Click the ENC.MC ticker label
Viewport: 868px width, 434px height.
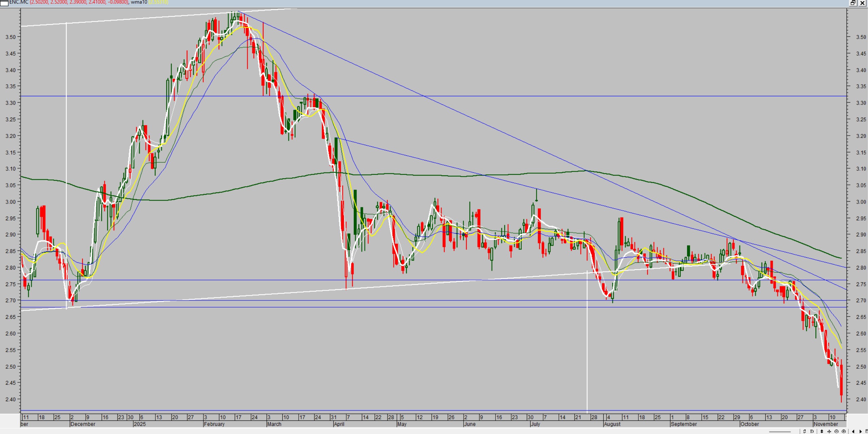point(18,2)
